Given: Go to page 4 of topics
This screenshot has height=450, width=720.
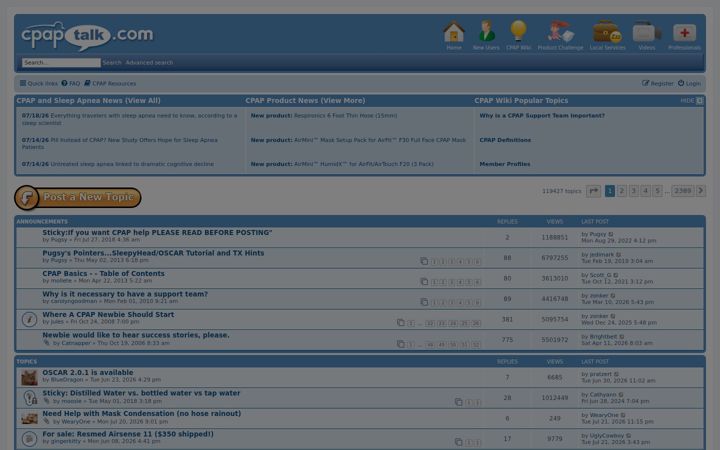Looking at the screenshot, I should pyautogui.click(x=646, y=191).
